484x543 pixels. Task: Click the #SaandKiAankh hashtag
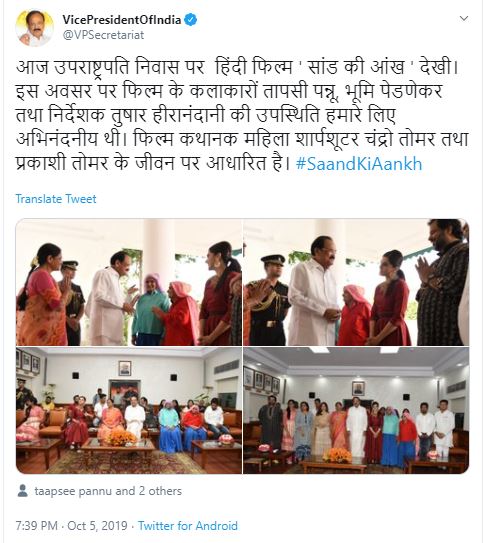[359, 164]
